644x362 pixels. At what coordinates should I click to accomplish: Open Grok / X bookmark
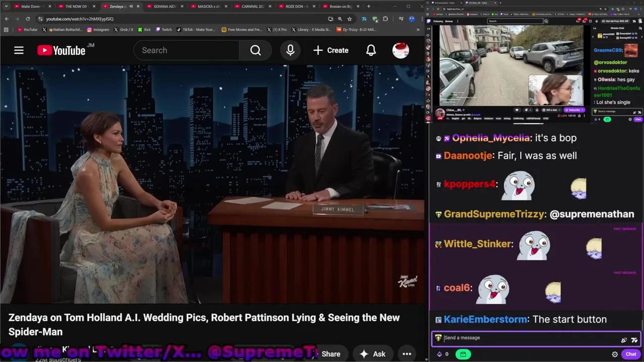[123, 30]
